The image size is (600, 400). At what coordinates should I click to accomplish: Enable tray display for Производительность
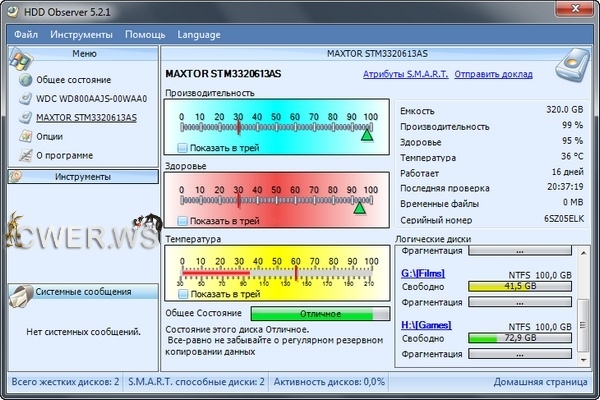coord(182,148)
